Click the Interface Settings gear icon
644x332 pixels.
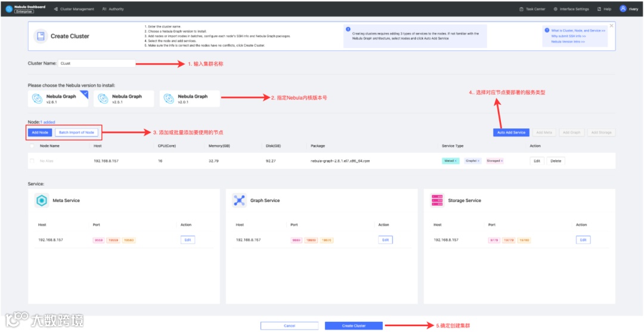(555, 9)
